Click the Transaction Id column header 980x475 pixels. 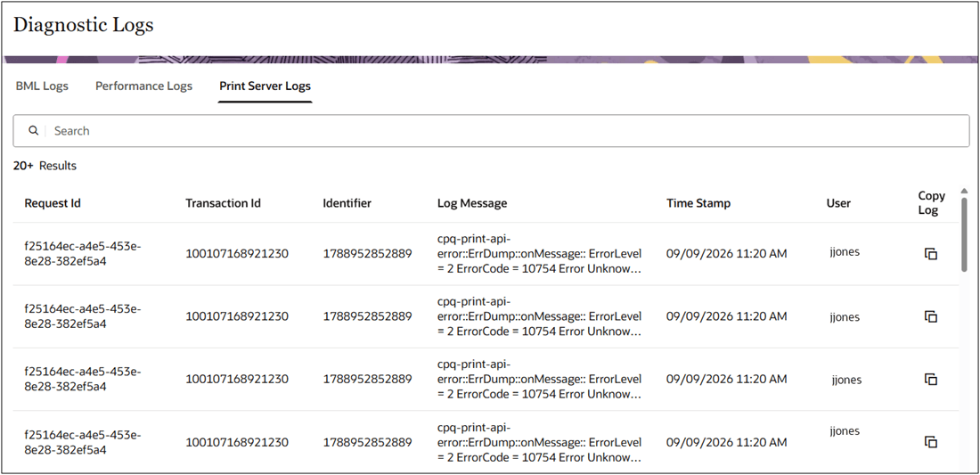click(x=223, y=203)
